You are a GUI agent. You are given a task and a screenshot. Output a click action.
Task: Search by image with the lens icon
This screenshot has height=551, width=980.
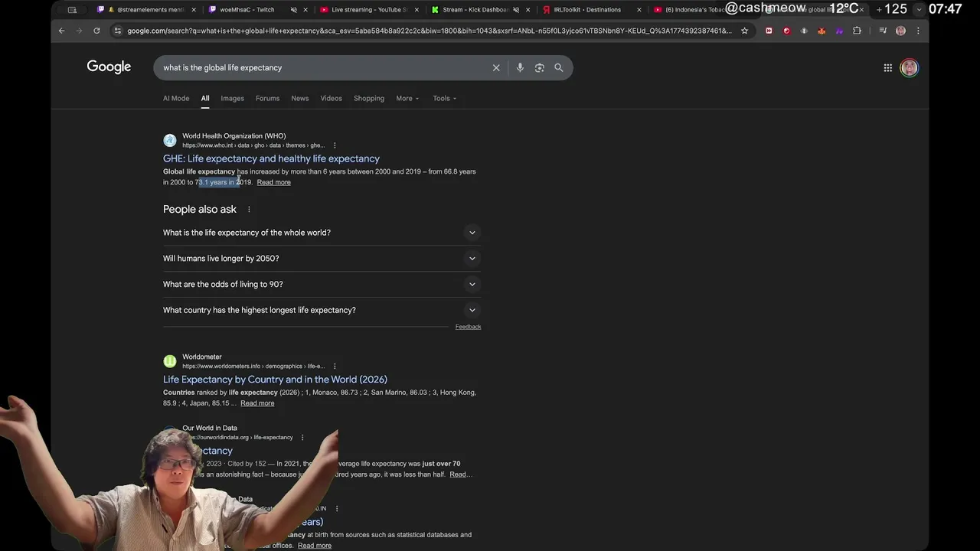[539, 67]
